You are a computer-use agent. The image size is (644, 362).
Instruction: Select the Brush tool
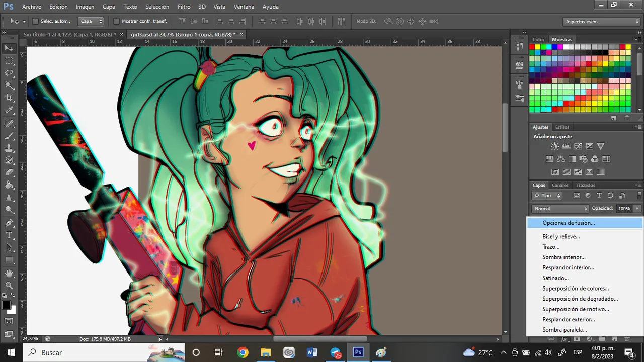pos(9,136)
